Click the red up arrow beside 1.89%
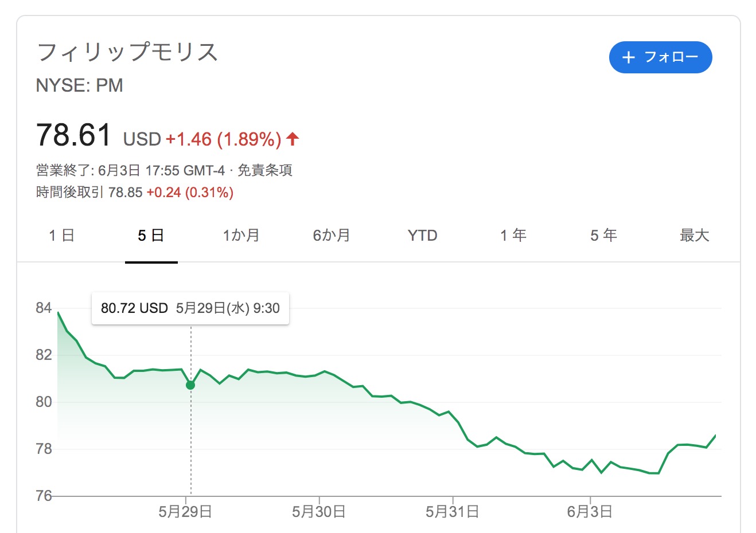The height and width of the screenshot is (533, 756). [293, 138]
